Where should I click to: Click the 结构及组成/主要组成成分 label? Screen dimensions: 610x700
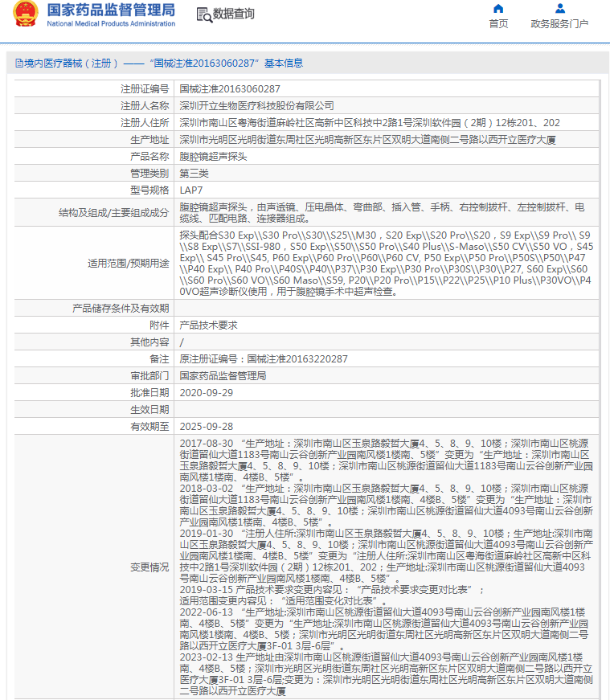click(x=114, y=212)
